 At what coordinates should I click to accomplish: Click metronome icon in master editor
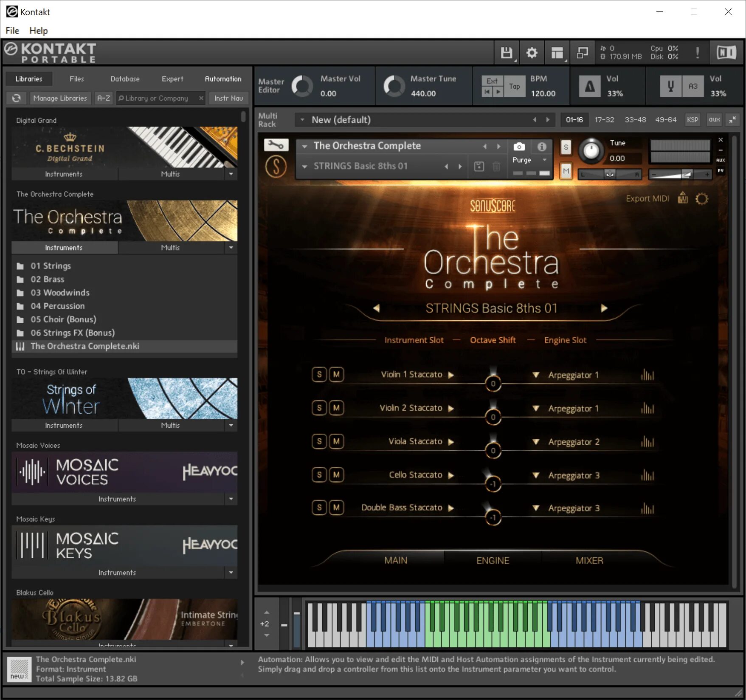590,87
